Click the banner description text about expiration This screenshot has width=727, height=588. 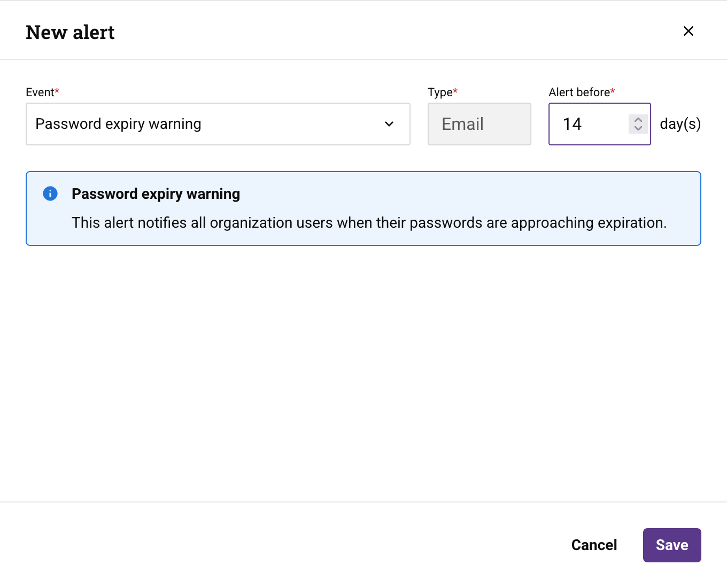pos(369,222)
